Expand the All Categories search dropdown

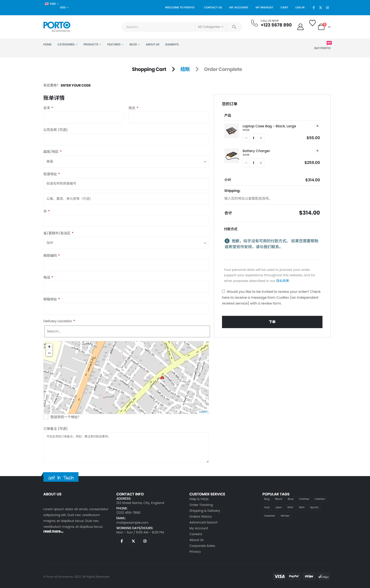[x=211, y=27]
